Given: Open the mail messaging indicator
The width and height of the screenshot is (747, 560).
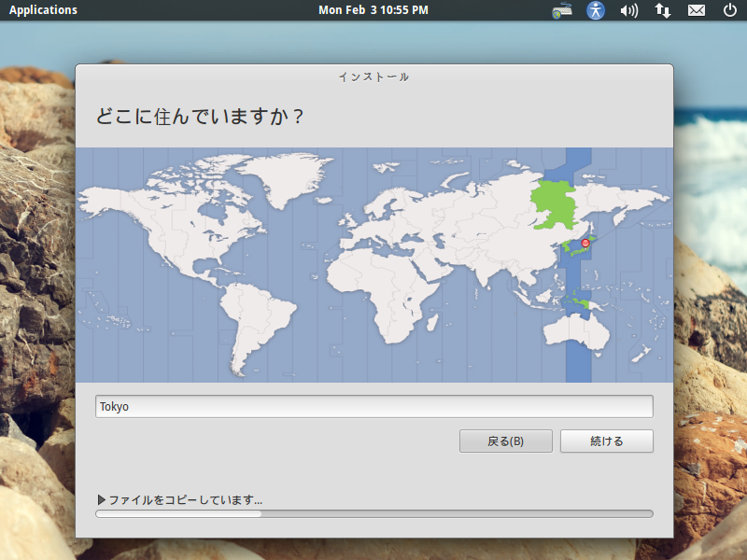Looking at the screenshot, I should 697,10.
